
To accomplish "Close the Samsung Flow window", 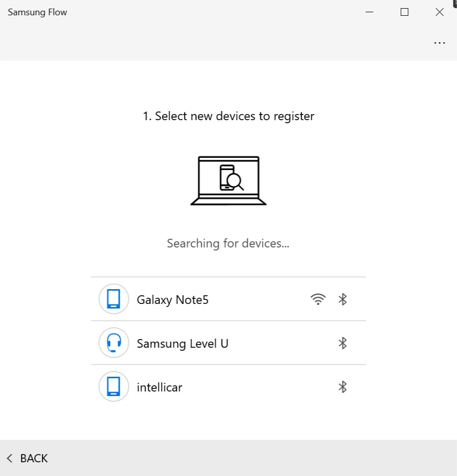I will [439, 12].
